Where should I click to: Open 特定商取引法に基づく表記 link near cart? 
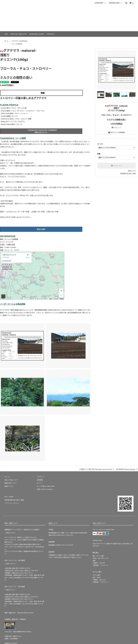(x=128, y=173)
